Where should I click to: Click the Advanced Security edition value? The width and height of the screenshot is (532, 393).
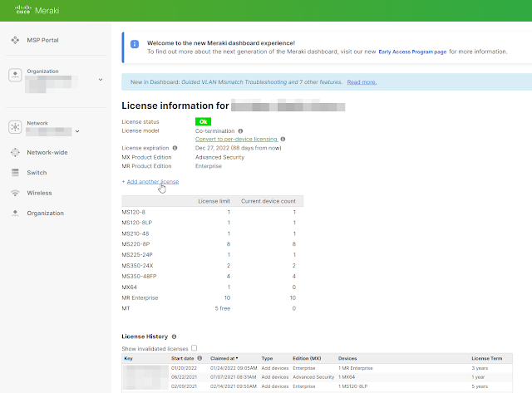click(219, 157)
